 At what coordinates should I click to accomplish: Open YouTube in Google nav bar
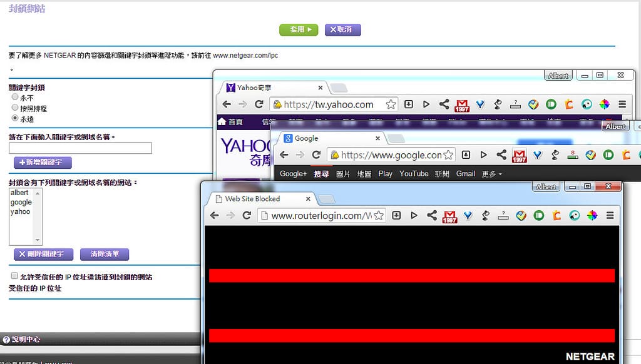[414, 174]
